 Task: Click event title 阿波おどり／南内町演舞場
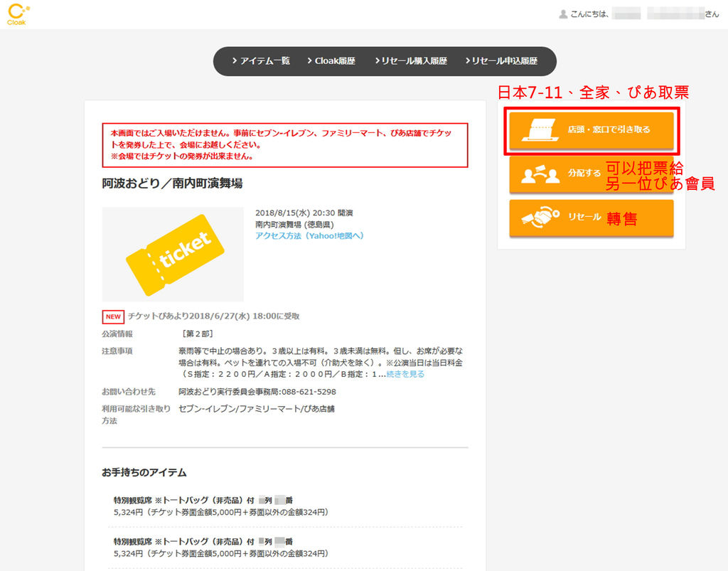172,183
